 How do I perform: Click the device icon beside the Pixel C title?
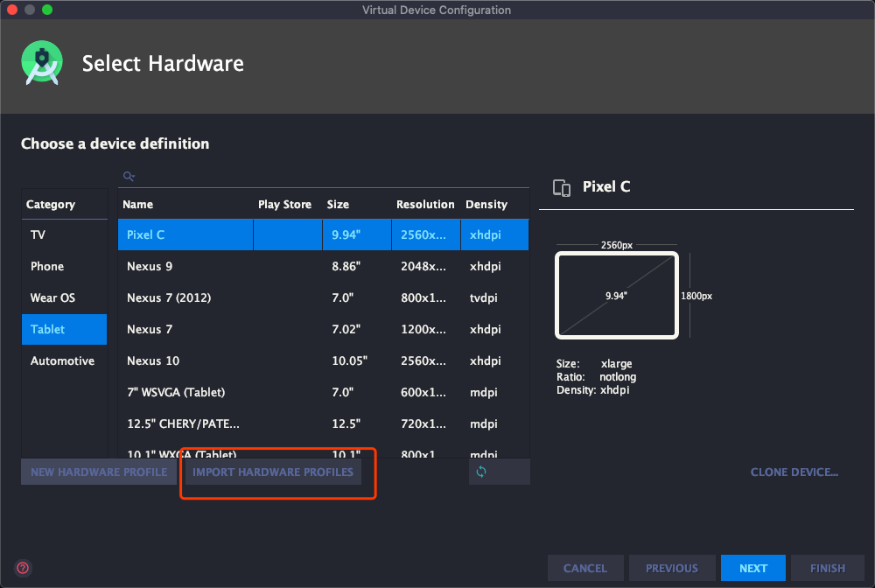click(x=562, y=187)
